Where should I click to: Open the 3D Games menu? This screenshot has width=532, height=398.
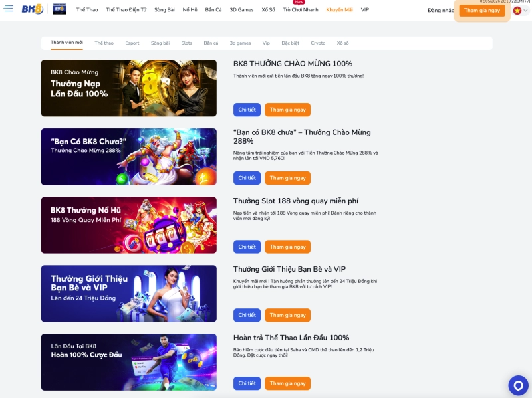click(241, 10)
